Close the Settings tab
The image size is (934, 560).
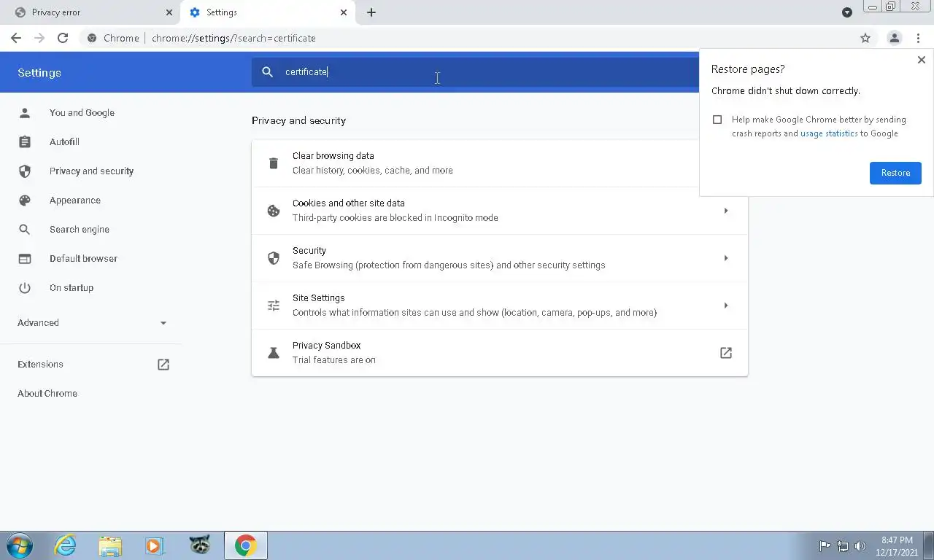click(344, 12)
